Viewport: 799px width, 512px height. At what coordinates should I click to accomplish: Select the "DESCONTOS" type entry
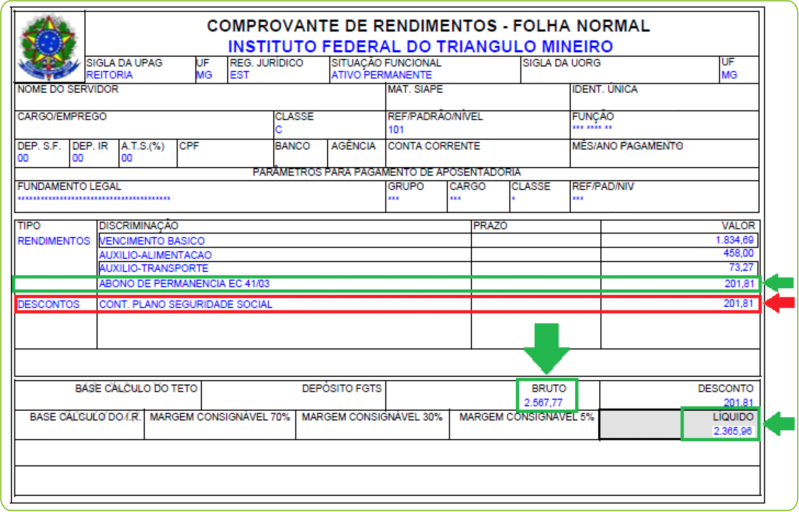48,304
